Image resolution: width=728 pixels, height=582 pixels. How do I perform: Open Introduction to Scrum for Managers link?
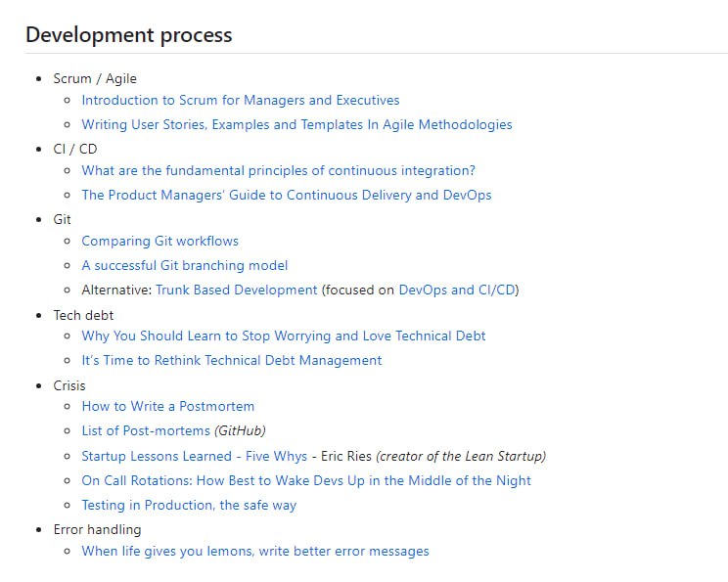pyautogui.click(x=240, y=100)
